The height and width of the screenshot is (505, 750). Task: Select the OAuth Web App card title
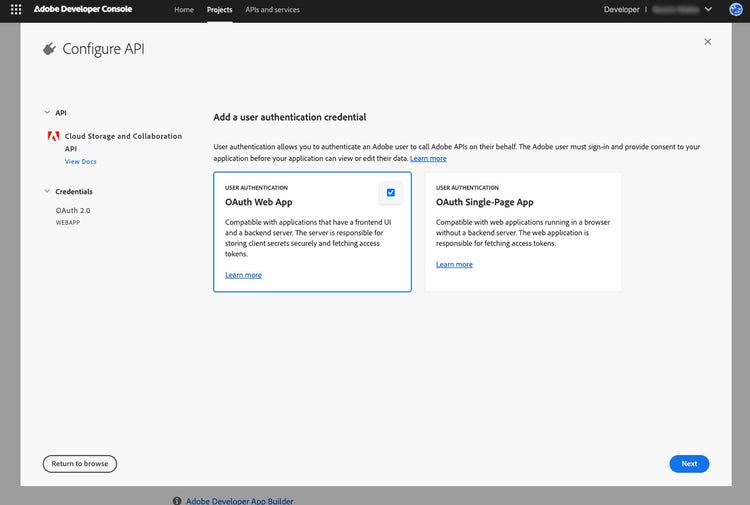[258, 202]
